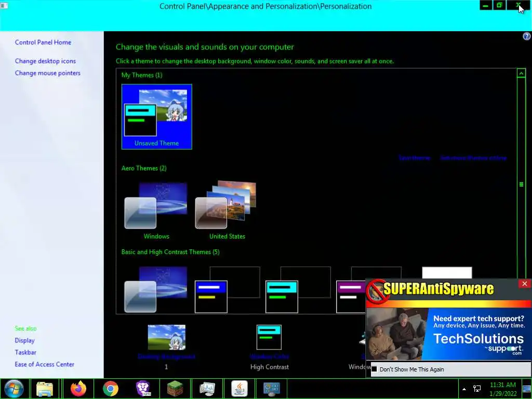Click Get more themes online link

point(473,158)
